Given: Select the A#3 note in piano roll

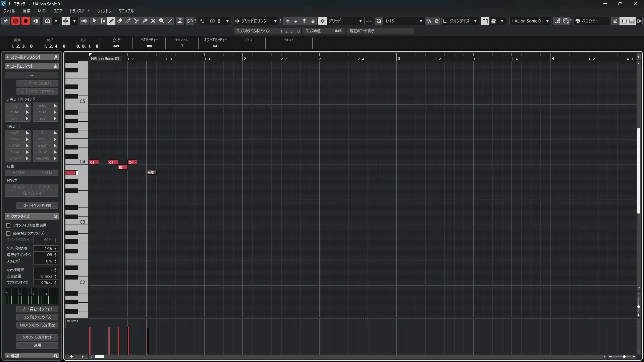Looking at the screenshot, I should [x=152, y=172].
